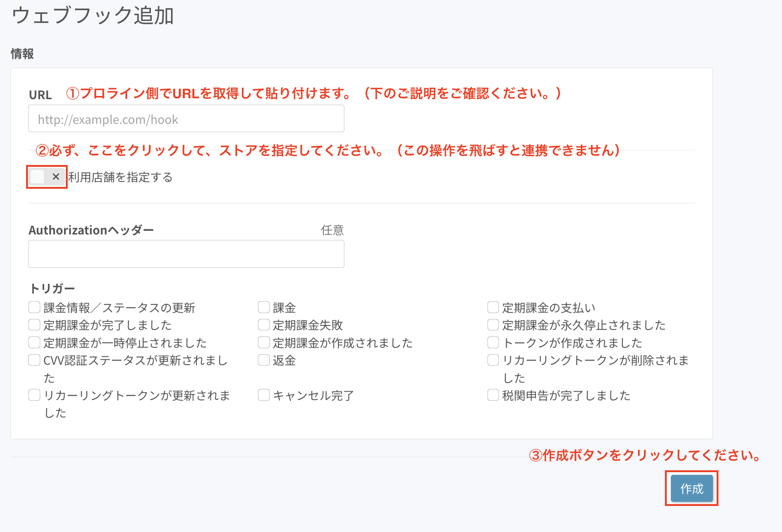Screen dimensions: 782x532
Task: Click the URL input field
Action: click(x=186, y=119)
